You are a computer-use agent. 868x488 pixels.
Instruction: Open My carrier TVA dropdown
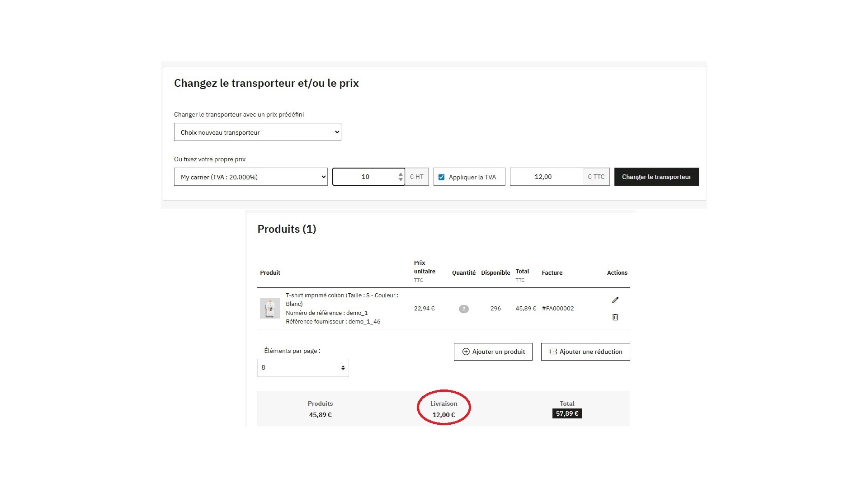tap(250, 177)
